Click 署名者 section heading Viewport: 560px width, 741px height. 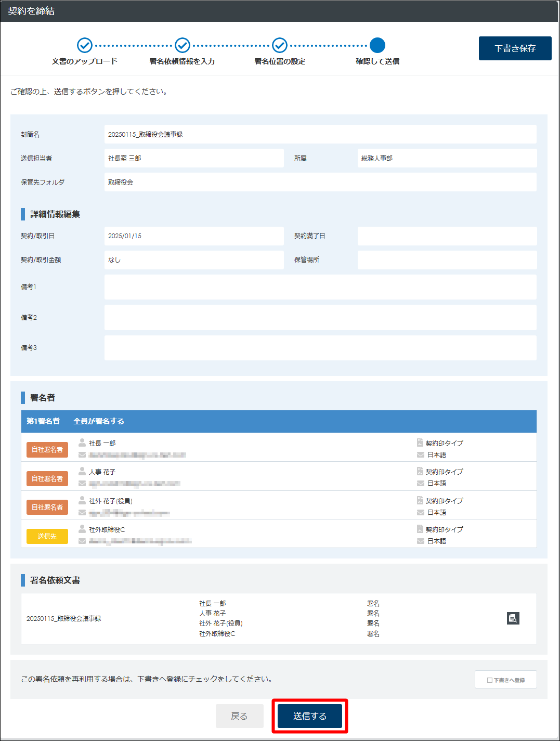[x=43, y=398]
